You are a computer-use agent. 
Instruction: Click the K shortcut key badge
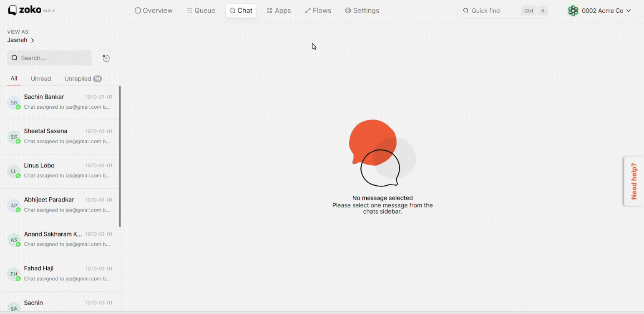tap(543, 11)
